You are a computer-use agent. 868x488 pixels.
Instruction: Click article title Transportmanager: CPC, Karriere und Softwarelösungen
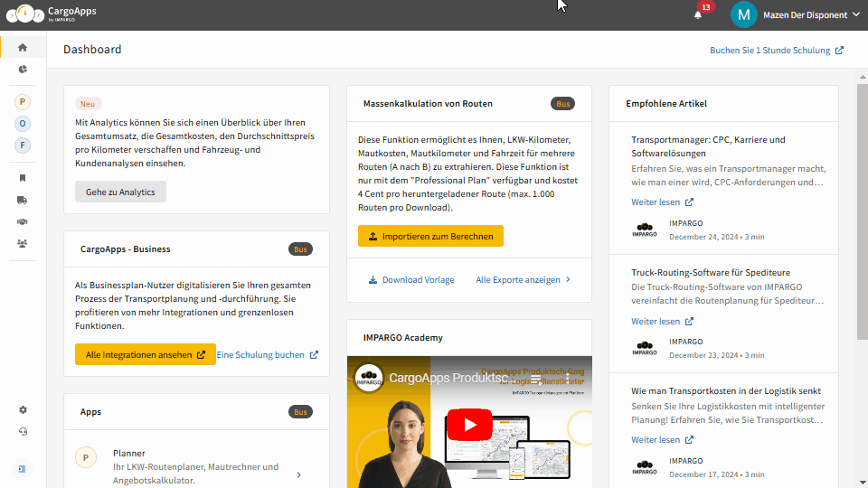pyautogui.click(x=708, y=146)
